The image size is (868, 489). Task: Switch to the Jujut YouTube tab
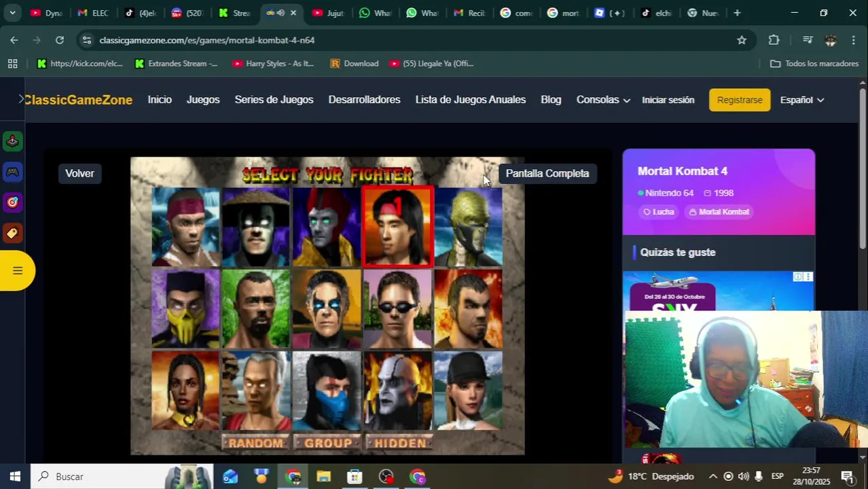(x=328, y=13)
